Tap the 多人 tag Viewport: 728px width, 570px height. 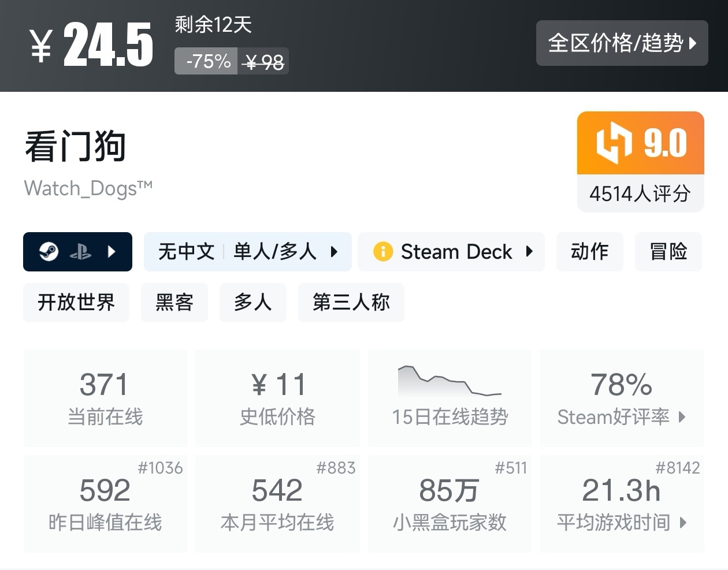252,303
